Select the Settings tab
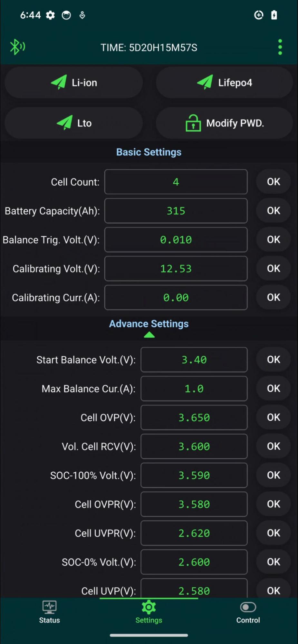Viewport: 298px width, 644px height. [x=149, y=612]
